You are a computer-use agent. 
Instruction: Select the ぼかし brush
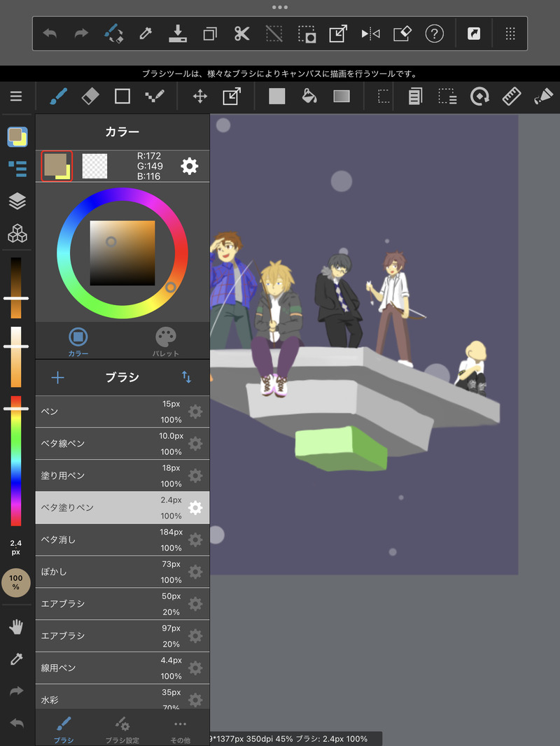pyautogui.click(x=122, y=571)
